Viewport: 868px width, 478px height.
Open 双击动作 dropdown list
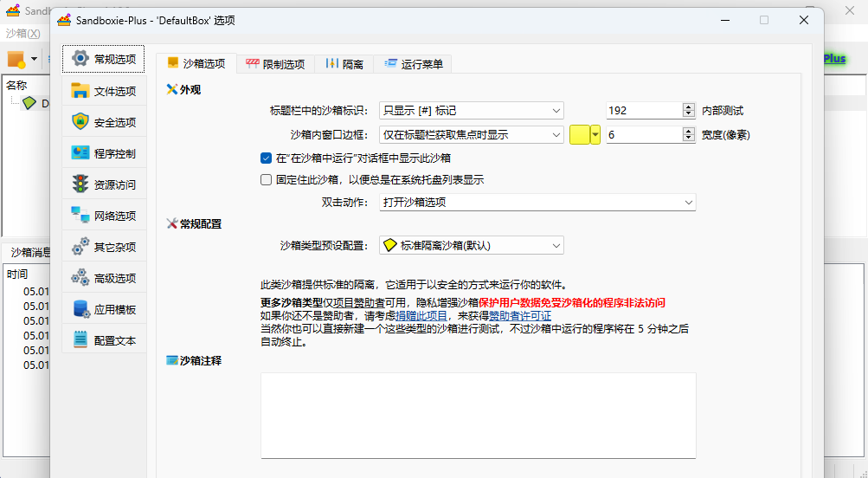point(537,202)
